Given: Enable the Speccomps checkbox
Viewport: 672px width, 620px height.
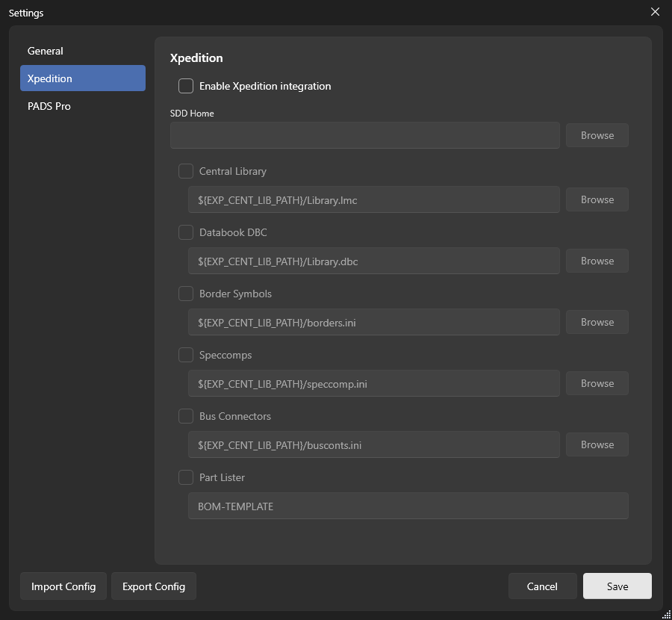Looking at the screenshot, I should (186, 355).
